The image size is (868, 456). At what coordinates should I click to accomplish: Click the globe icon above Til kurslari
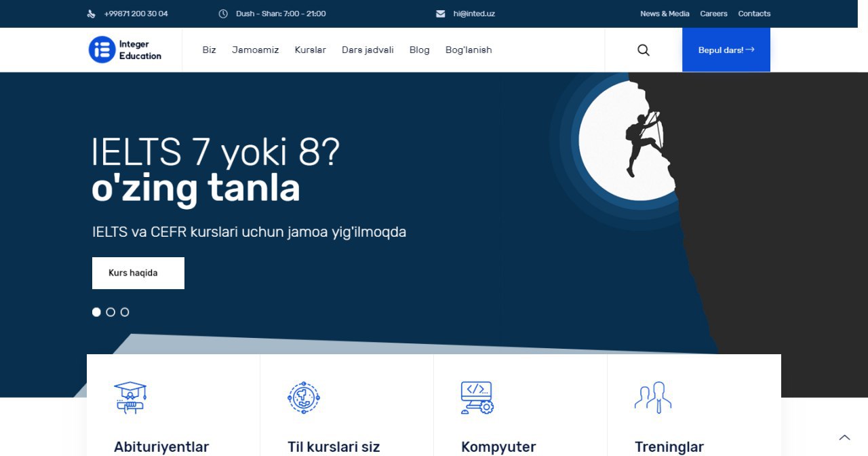click(304, 398)
